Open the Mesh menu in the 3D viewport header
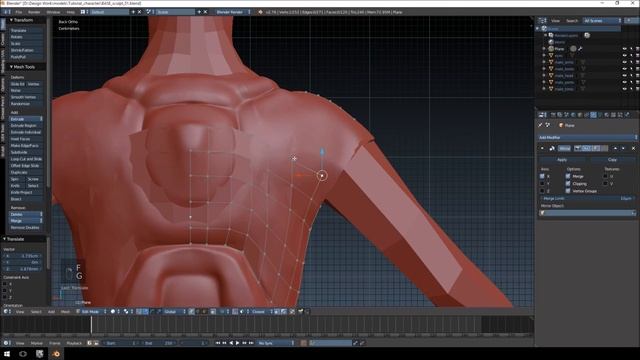Screen dimensions: 640x360 click(x=65, y=312)
